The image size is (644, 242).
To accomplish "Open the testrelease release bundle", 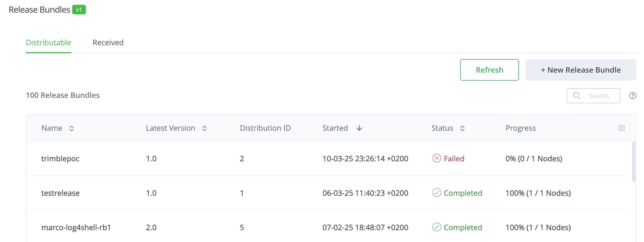I will point(60,193).
